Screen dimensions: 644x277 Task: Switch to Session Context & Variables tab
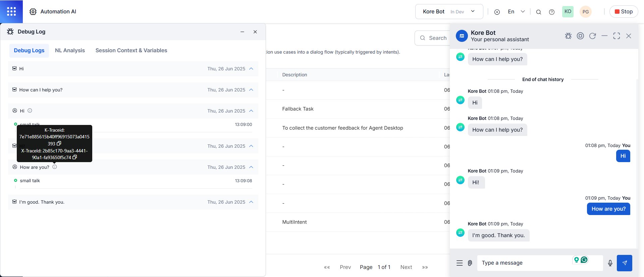click(x=131, y=50)
